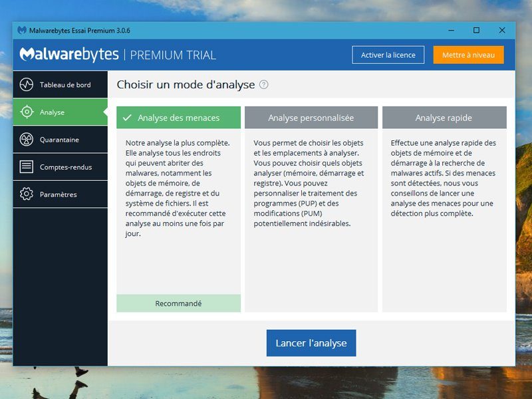Click the Comptes-rendus list icon

pyautogui.click(x=27, y=167)
